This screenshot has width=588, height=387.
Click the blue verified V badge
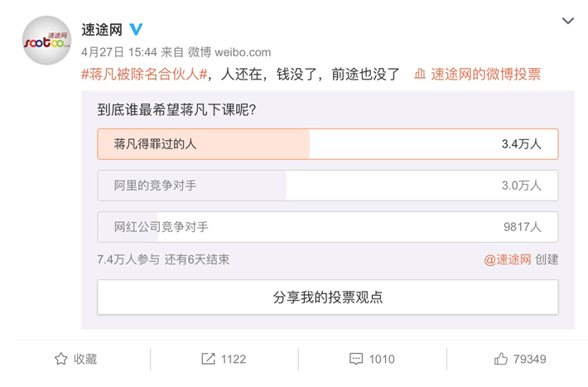coord(136,29)
